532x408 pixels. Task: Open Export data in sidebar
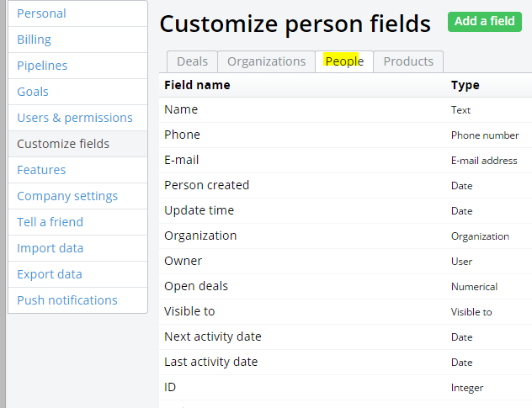[x=77, y=274]
